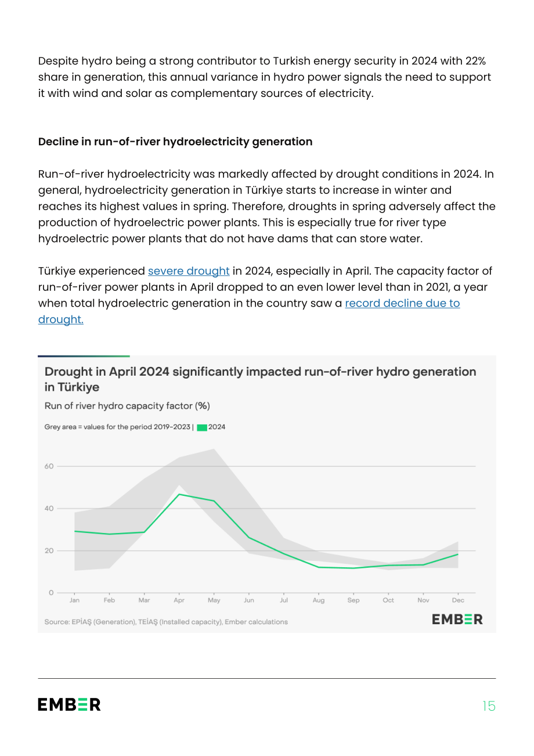534x756 pixels.
Task: Click the green 2024 line peak at April
Action: (x=179, y=494)
